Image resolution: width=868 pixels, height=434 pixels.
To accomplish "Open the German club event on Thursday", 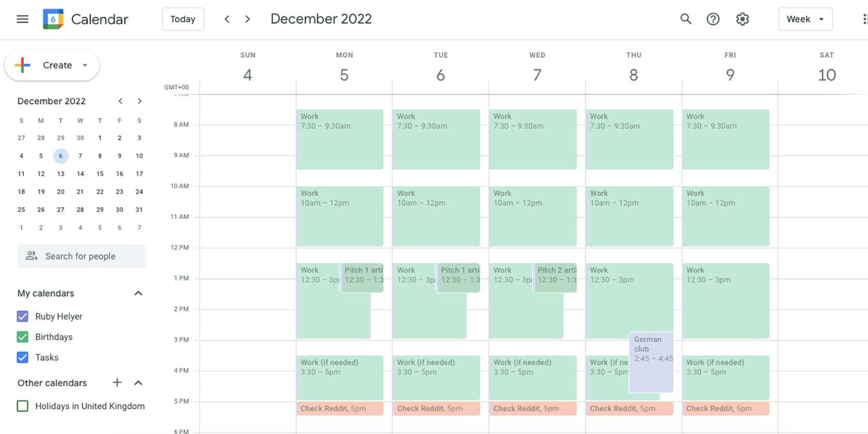I will coord(652,362).
